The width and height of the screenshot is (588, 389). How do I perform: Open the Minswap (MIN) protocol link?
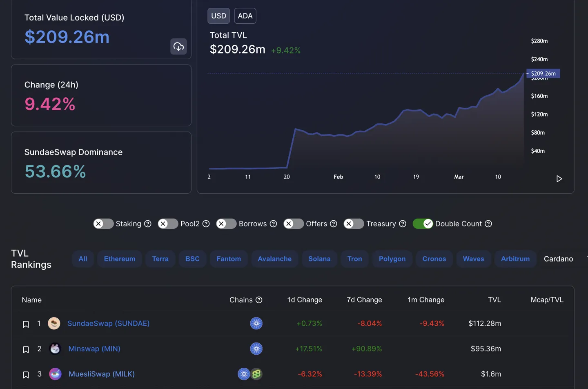[94, 349]
